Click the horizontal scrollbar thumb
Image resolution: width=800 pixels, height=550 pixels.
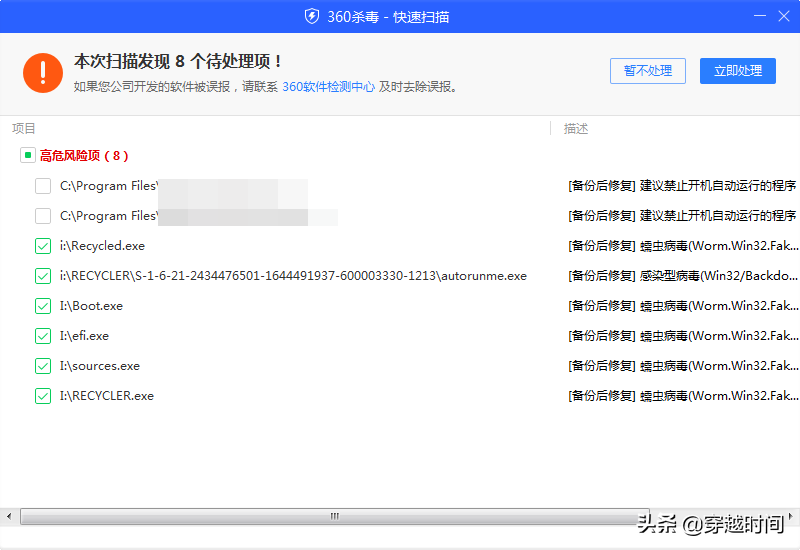tap(335, 516)
